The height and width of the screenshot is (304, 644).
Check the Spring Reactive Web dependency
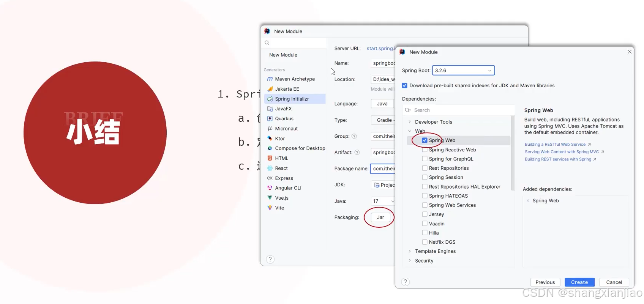click(425, 150)
